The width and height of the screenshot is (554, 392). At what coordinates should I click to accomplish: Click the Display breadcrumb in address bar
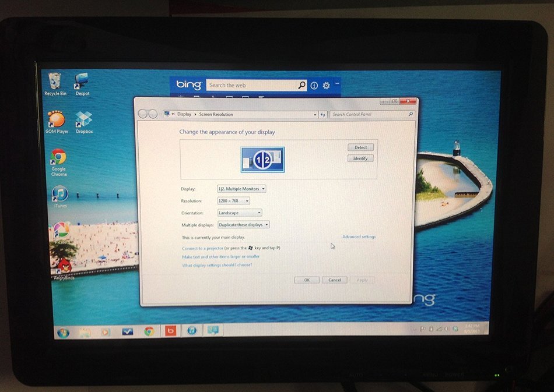[x=184, y=114]
